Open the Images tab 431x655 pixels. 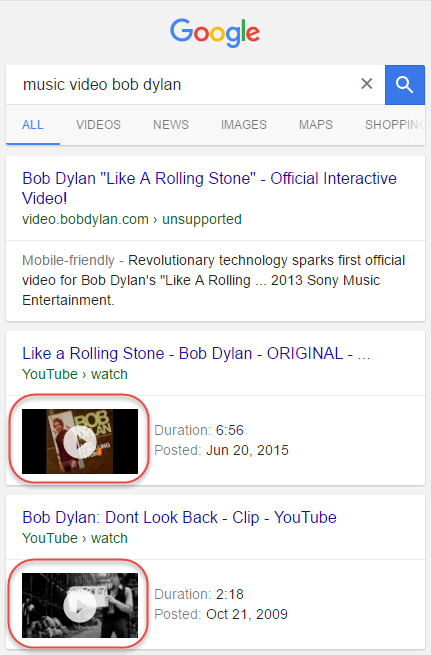243,124
